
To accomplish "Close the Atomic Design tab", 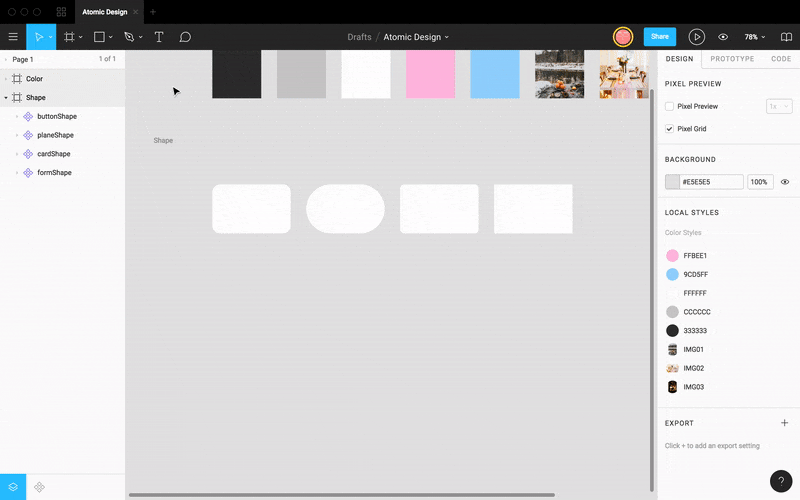I will [x=135, y=12].
